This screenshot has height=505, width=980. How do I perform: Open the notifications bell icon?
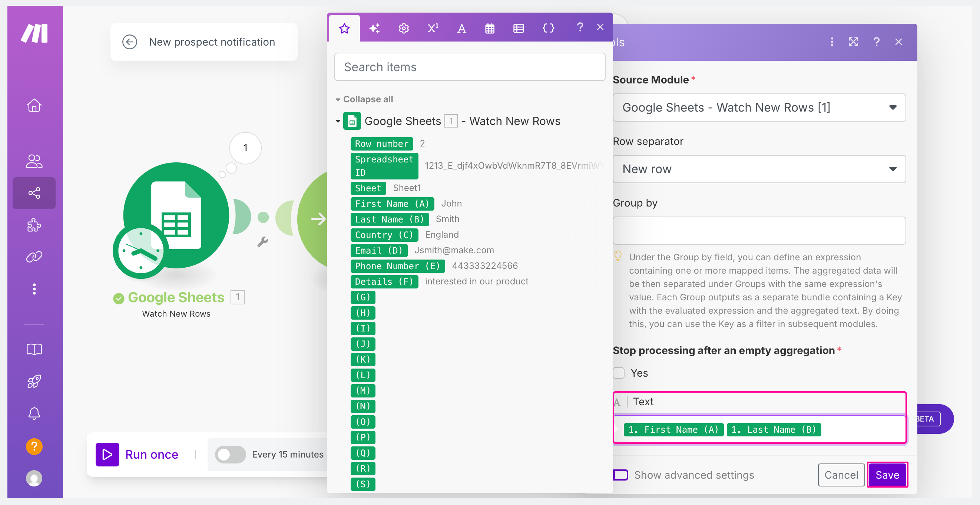pos(34,413)
